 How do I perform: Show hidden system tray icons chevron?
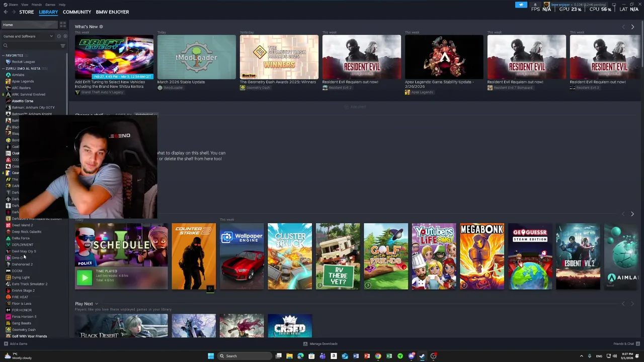582,356
